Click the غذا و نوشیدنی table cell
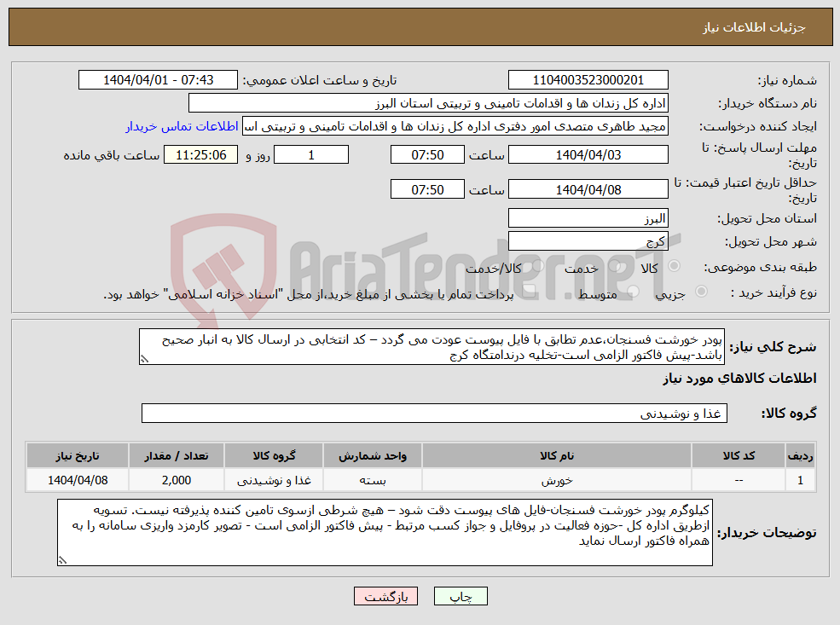The height and width of the screenshot is (625, 840). 274,480
